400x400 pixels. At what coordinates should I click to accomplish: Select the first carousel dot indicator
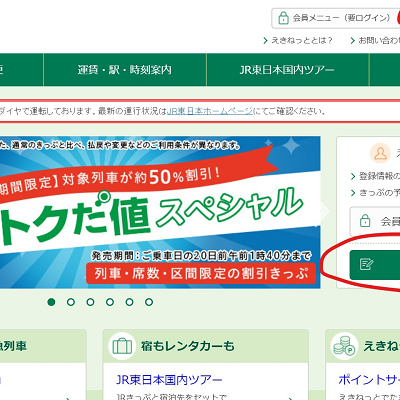click(x=51, y=302)
